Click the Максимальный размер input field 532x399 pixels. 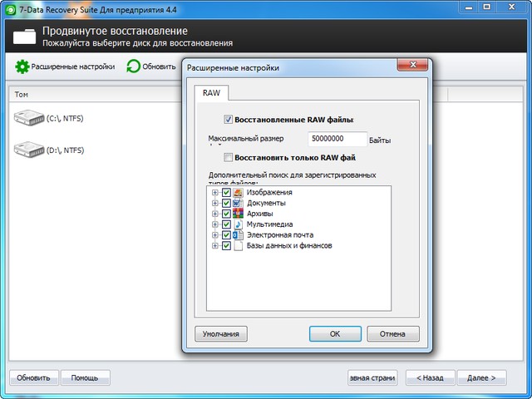click(x=337, y=140)
